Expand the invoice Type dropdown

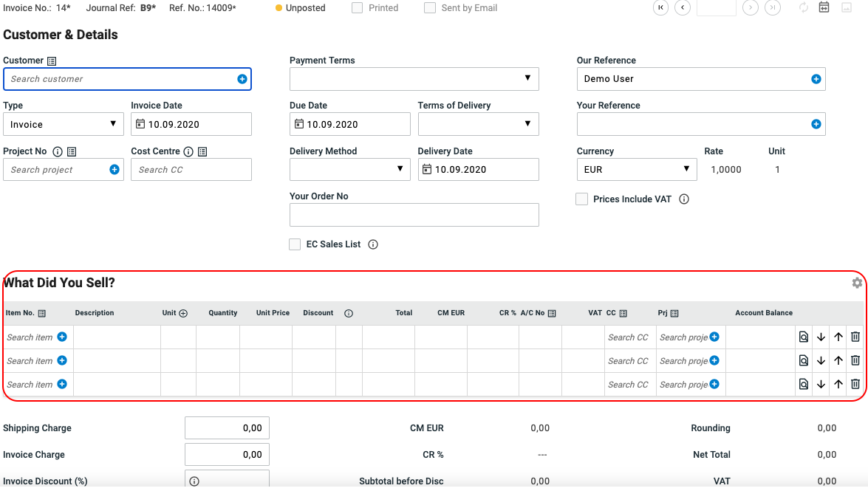[x=64, y=125]
